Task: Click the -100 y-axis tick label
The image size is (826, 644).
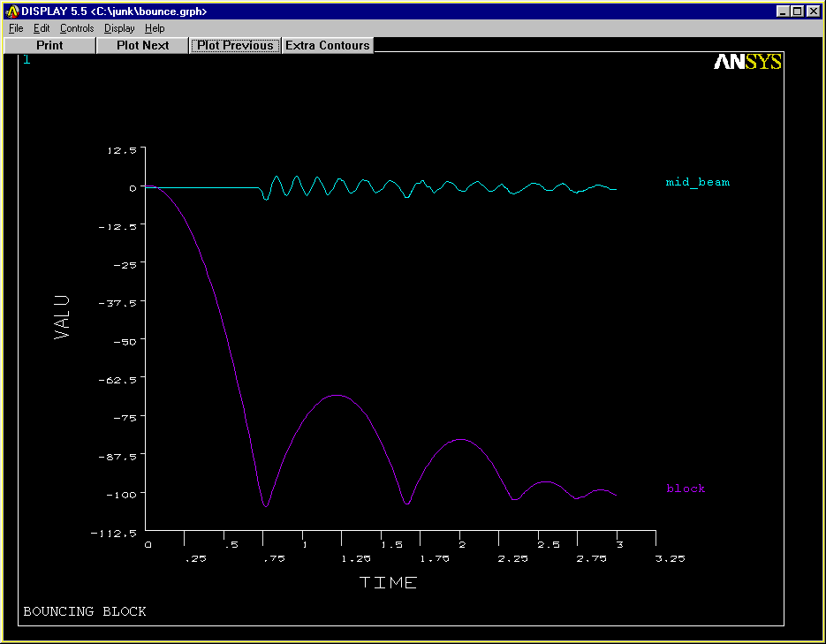Action: 122,495
